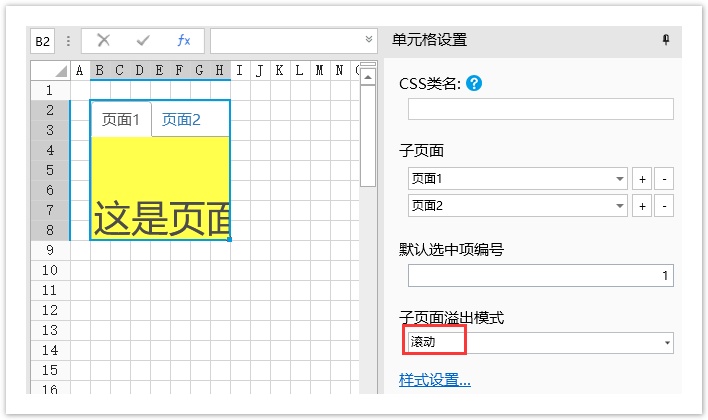Click the help icon beside CSS类名

point(474,84)
